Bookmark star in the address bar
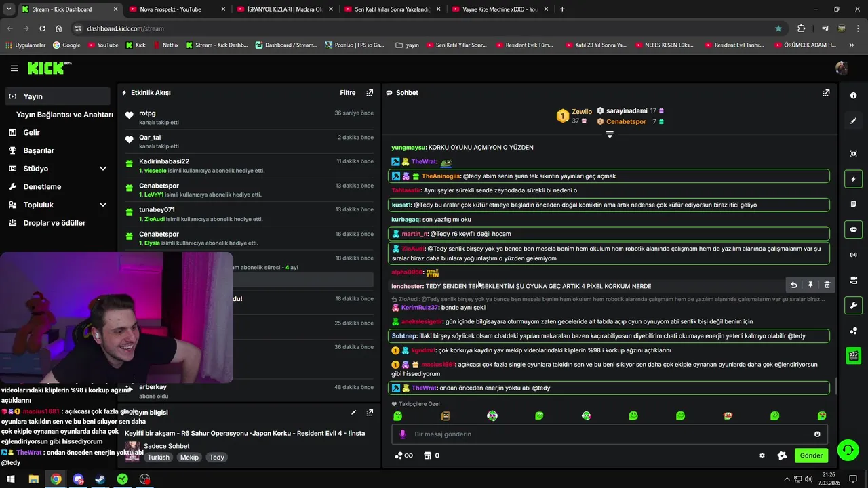 pyautogui.click(x=778, y=28)
